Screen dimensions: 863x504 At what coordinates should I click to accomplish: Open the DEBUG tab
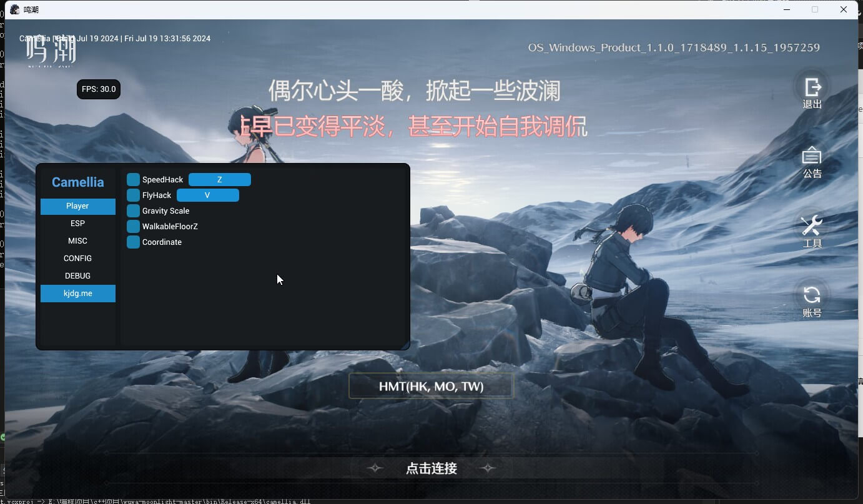[x=77, y=276]
